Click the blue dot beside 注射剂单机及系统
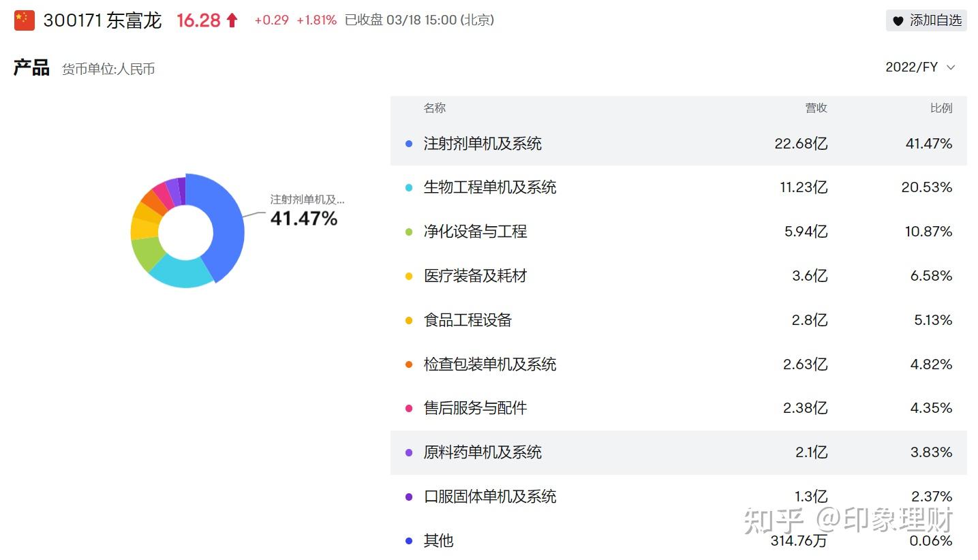 click(x=409, y=144)
